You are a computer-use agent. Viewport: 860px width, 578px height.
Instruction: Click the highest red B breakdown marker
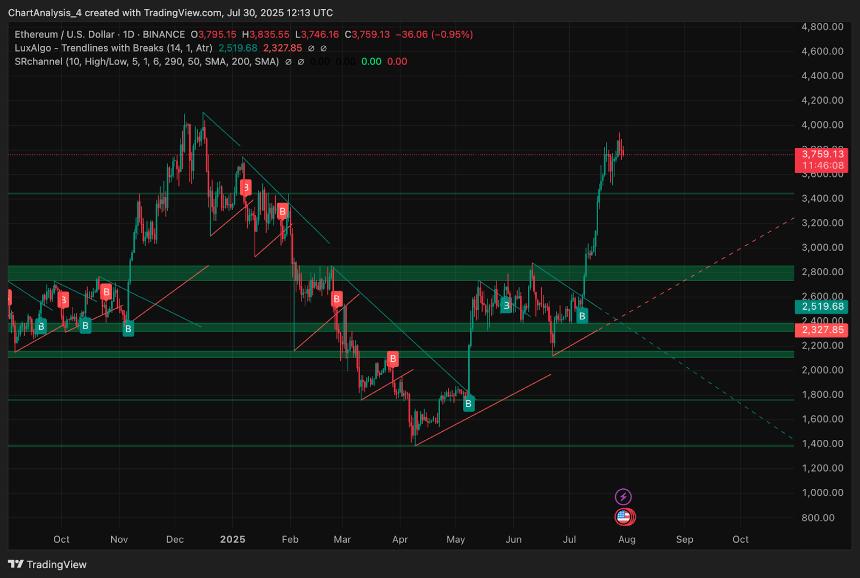point(283,211)
